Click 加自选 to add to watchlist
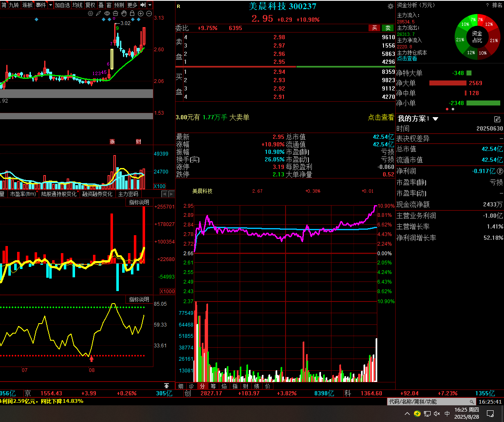 [x=63, y=5]
